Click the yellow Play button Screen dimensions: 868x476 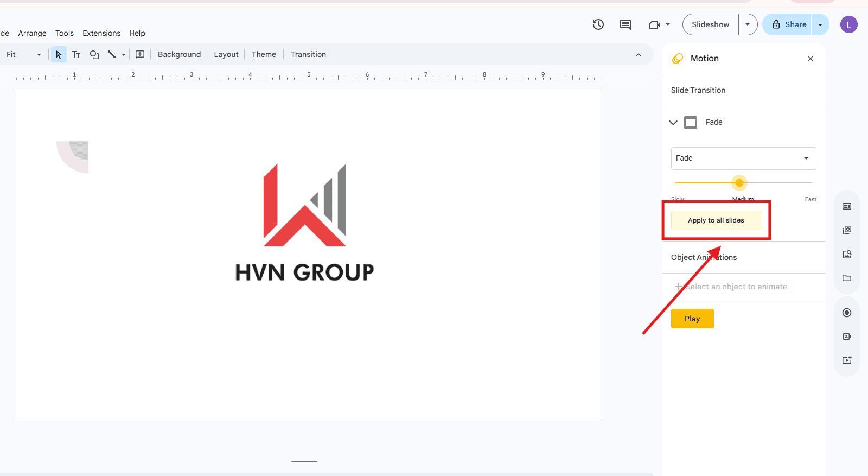[x=692, y=319]
